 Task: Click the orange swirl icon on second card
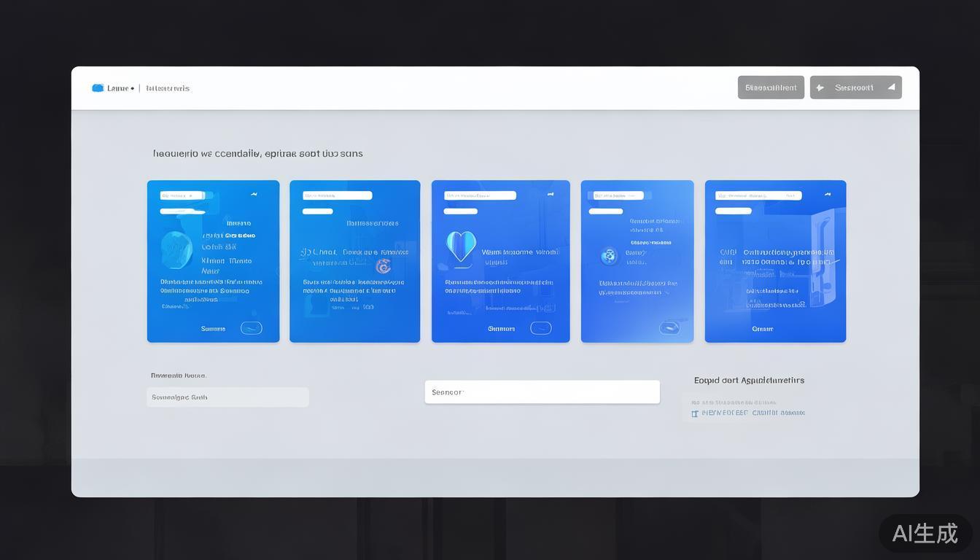click(383, 266)
